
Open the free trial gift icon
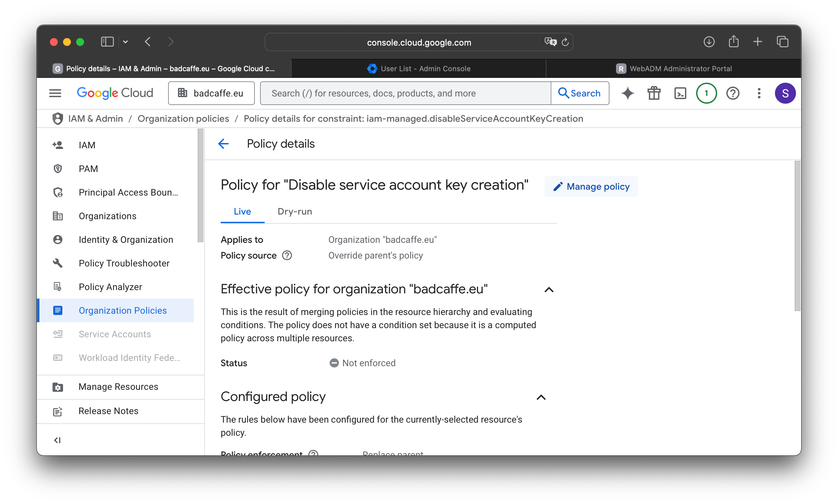(653, 93)
